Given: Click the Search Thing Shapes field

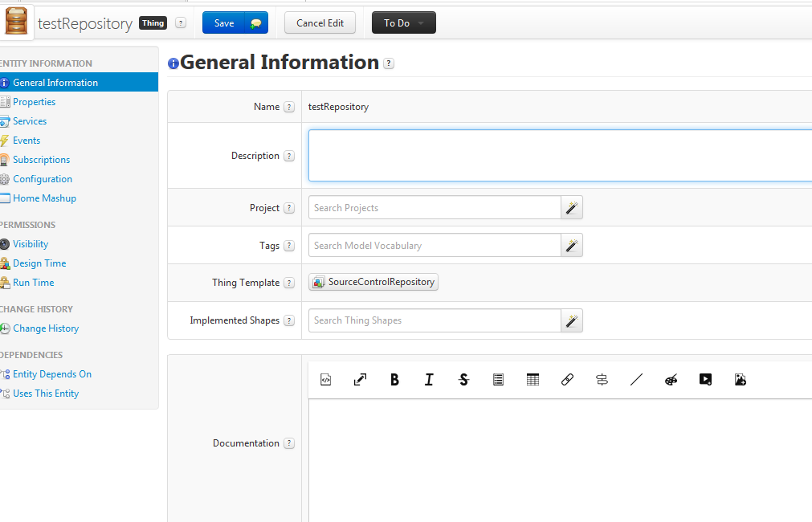Looking at the screenshot, I should 435,320.
